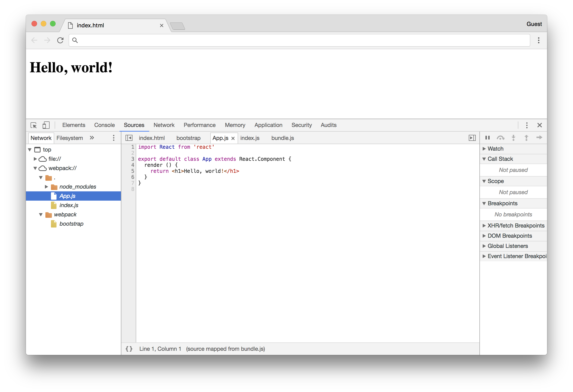Expand the node_modules folder

click(x=46, y=187)
